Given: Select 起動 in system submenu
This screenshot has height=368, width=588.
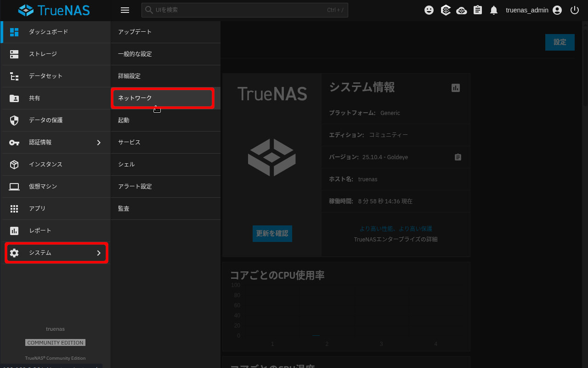Looking at the screenshot, I should pos(165,120).
